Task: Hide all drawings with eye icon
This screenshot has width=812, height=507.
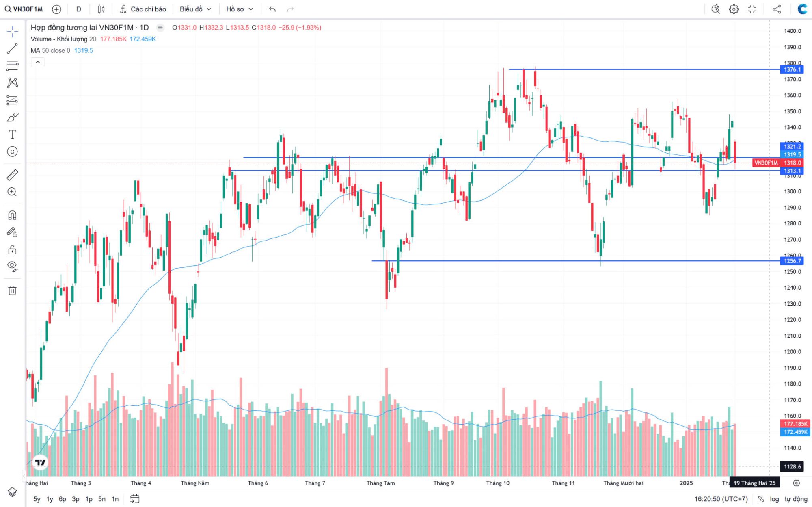Action: coord(12,266)
